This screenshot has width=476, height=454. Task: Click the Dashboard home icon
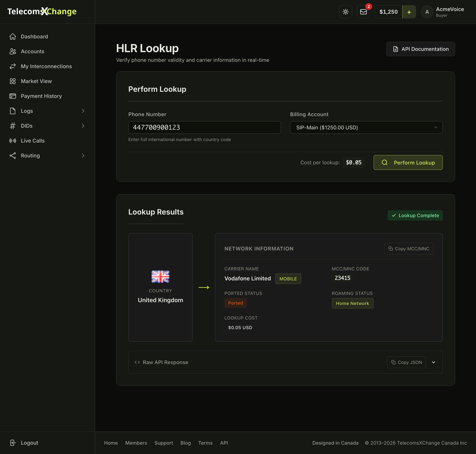[x=12, y=36]
